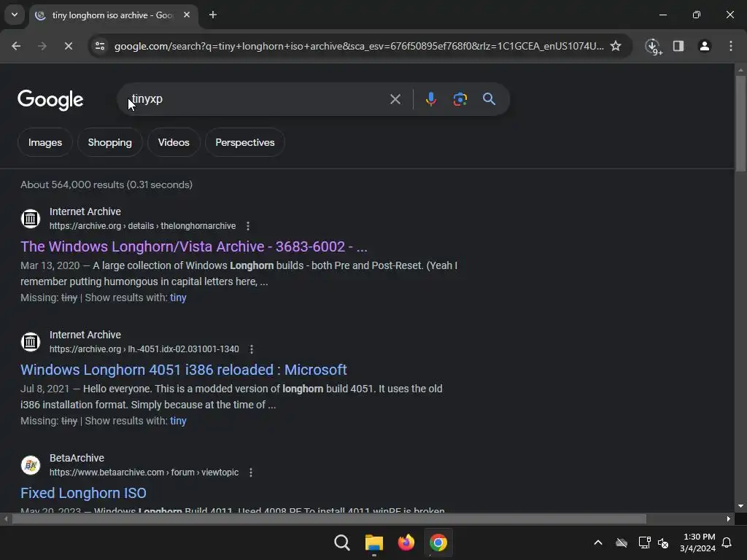This screenshot has height=560, width=747.
Task: Open network status tray icon
Action: click(644, 542)
